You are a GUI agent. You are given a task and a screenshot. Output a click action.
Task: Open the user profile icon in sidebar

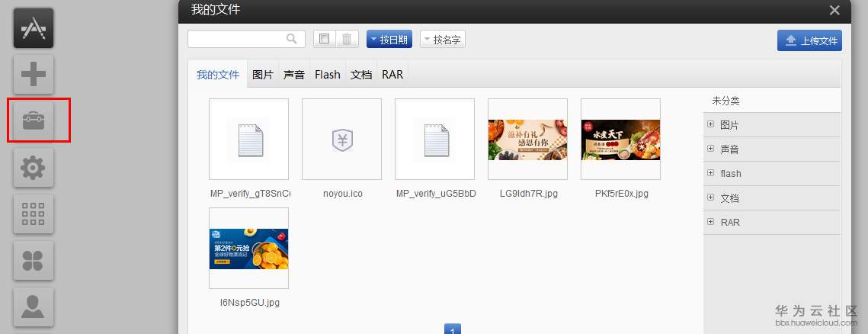point(34,307)
